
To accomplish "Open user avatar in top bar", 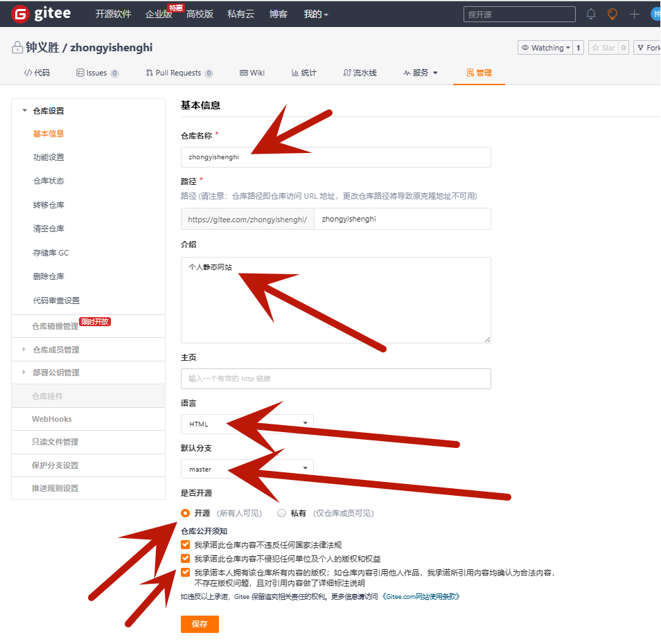I will 656,14.
